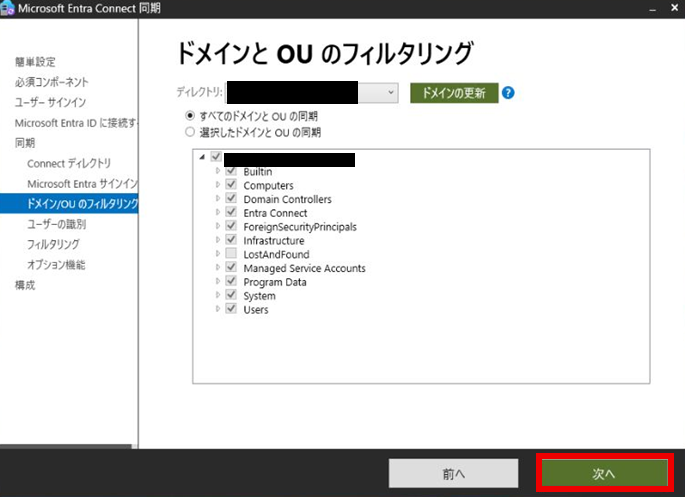Click the 前へ button
The image size is (685, 497).
click(x=453, y=473)
